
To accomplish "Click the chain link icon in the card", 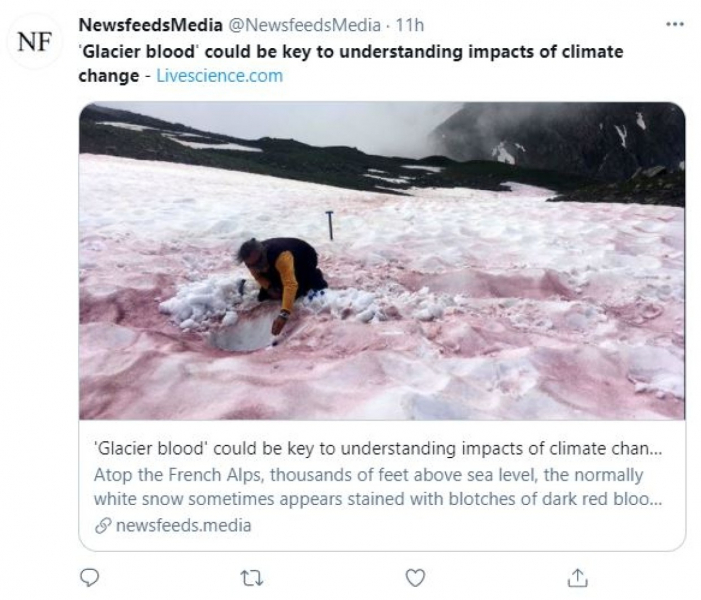I will (x=102, y=525).
